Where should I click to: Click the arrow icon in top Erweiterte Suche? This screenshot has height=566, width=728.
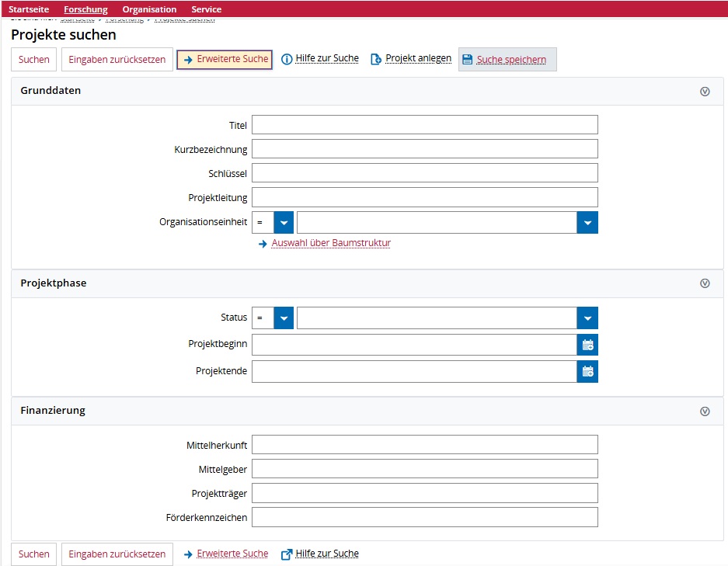pyautogui.click(x=188, y=60)
